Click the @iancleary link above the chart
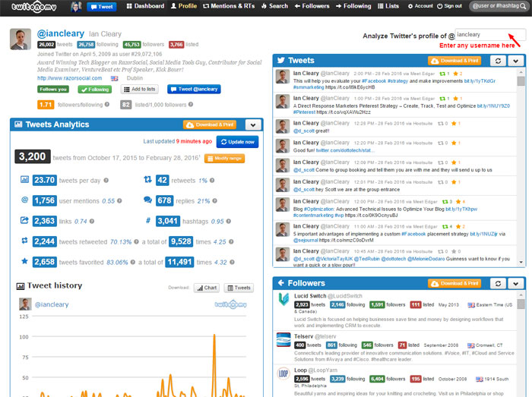 [52, 304]
